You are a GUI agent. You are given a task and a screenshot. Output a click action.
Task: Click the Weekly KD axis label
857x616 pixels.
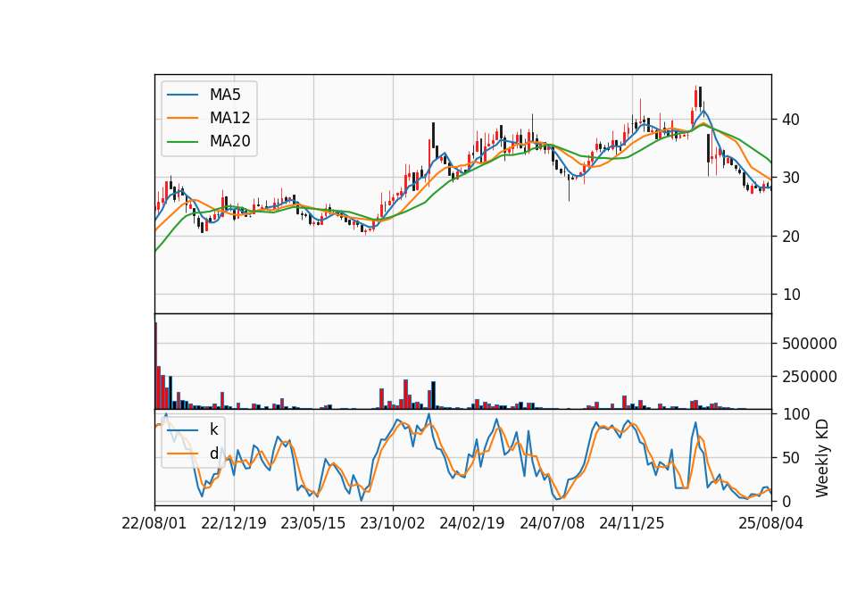(822, 459)
